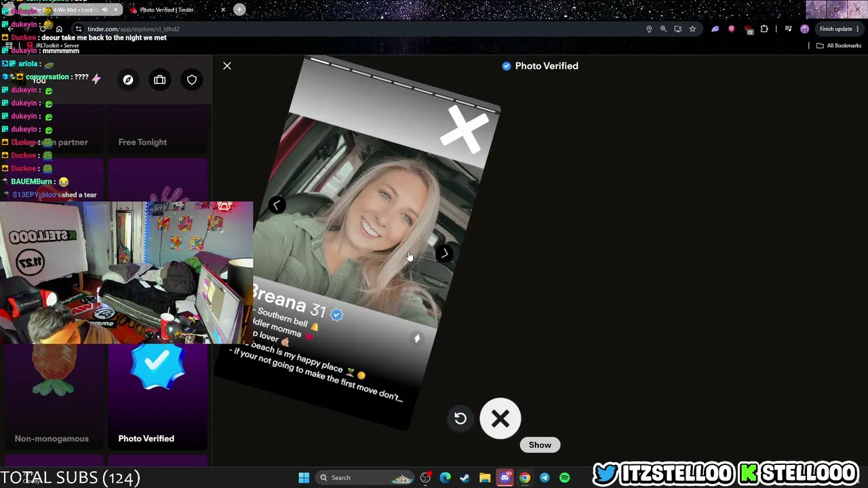Open the site information icon in address bar
The width and height of the screenshot is (868, 488).
tap(79, 29)
